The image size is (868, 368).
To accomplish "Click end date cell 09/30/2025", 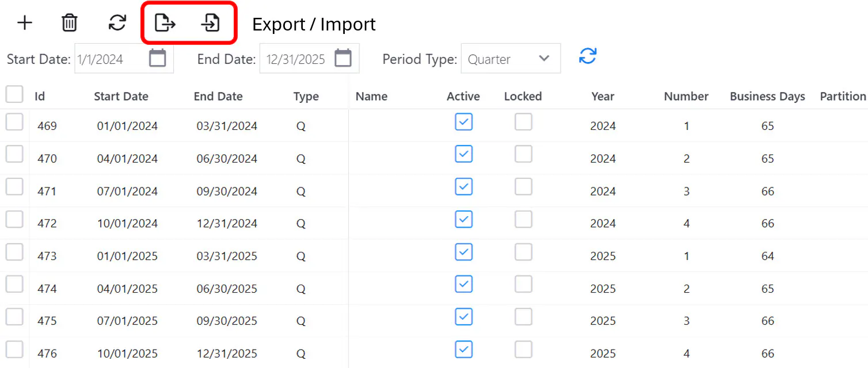I will point(227,321).
